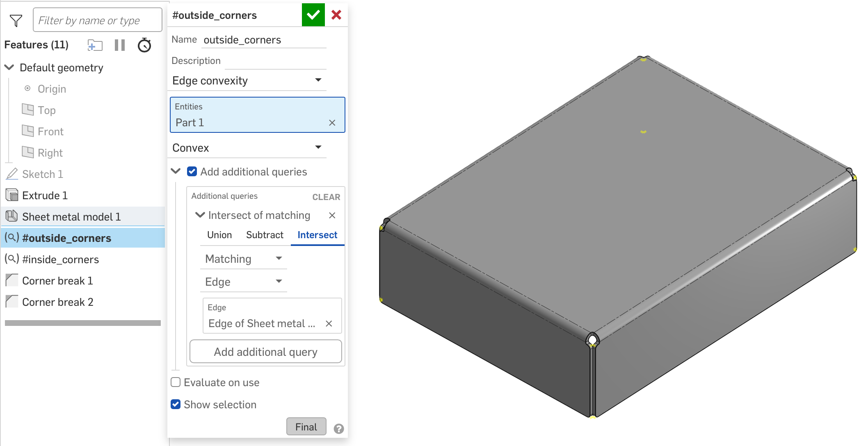Remove Part 1 from Entities

(332, 123)
